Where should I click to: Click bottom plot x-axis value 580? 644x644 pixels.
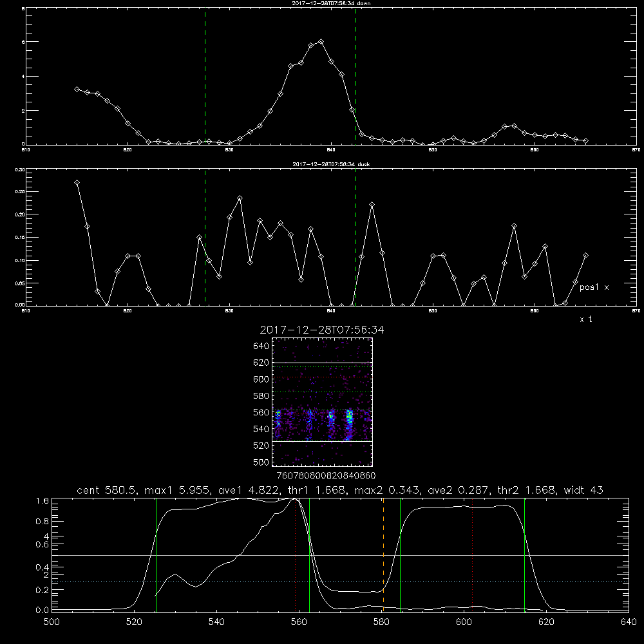click(x=381, y=622)
